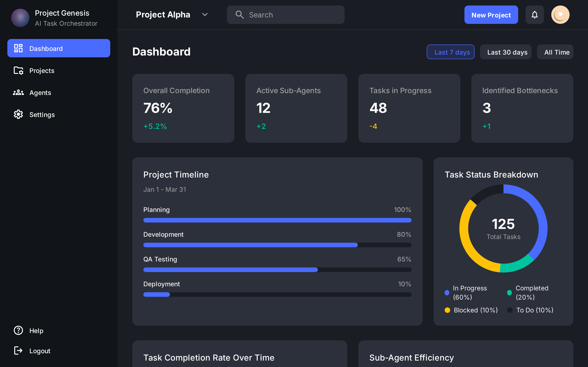Select the Last 7 days filter
The width and height of the screenshot is (588, 367).
click(450, 52)
